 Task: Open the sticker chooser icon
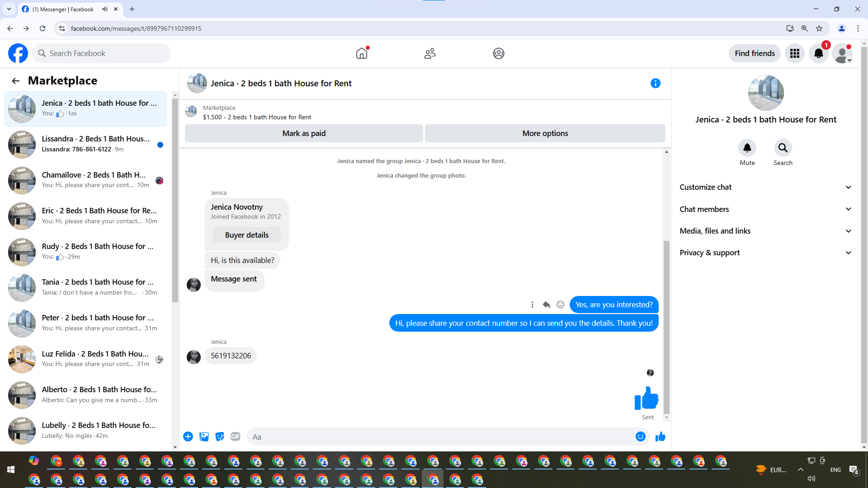(220, 436)
